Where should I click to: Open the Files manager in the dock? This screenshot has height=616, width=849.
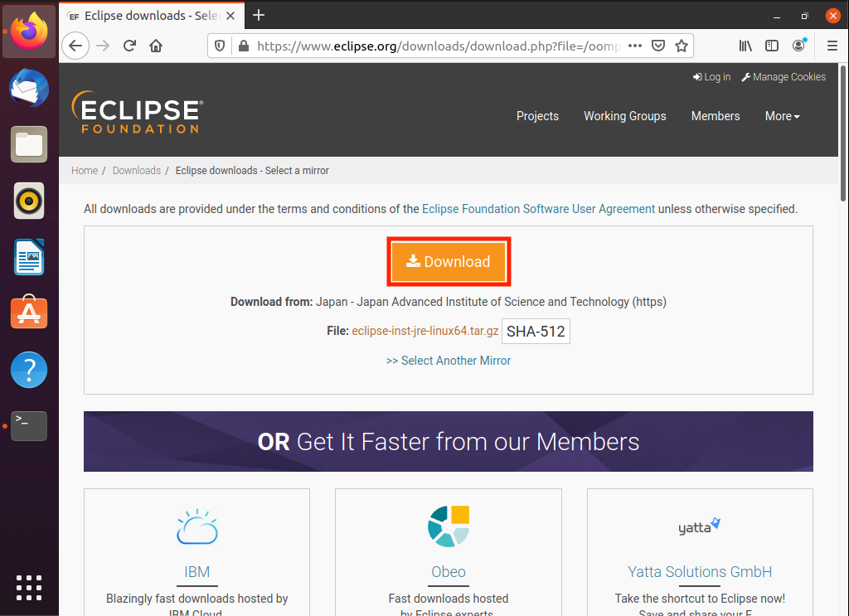click(29, 144)
